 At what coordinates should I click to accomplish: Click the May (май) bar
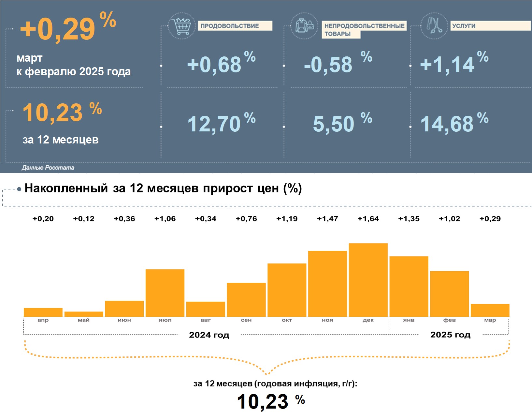(84, 314)
